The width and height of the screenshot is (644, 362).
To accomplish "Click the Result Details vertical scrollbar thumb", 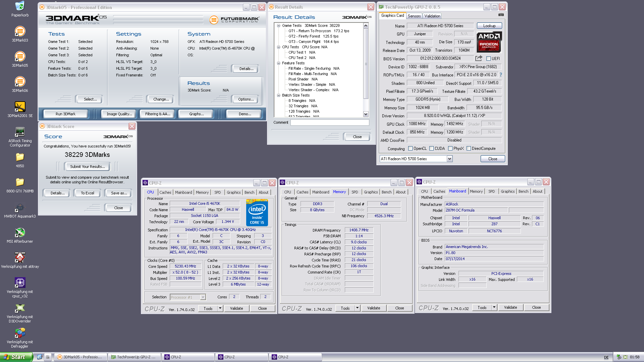I will point(366,64).
